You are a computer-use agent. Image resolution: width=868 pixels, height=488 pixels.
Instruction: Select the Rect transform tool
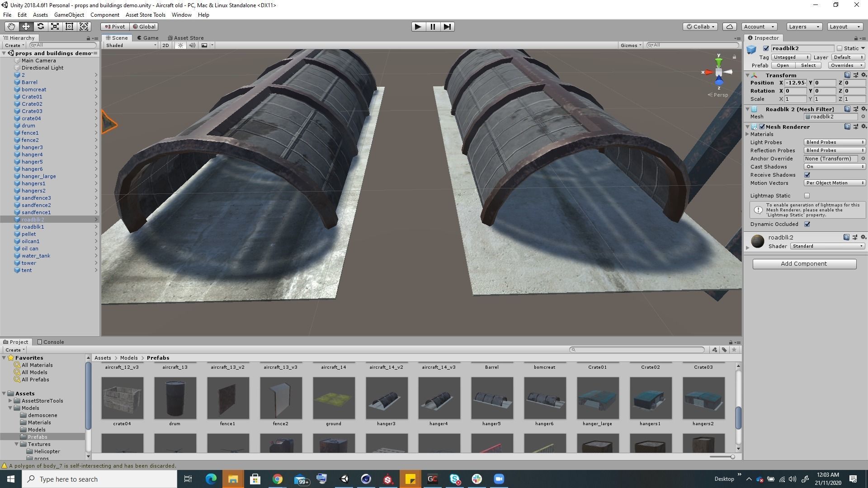[69, 27]
